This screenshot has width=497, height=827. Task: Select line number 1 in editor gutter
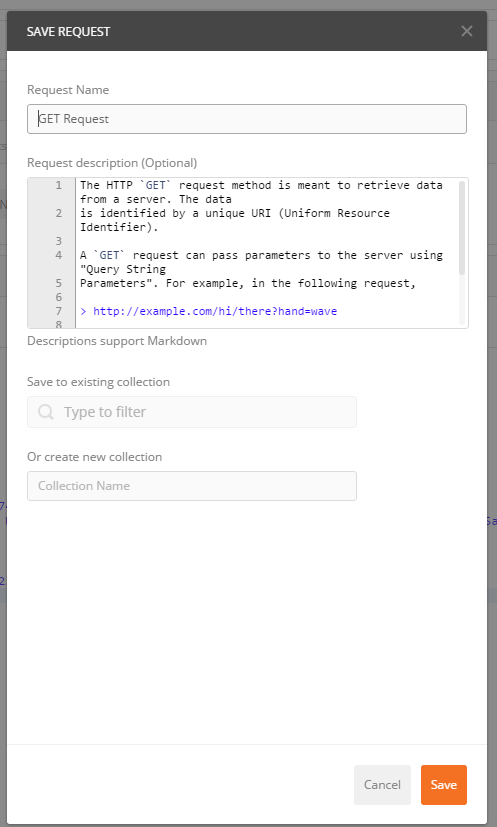[x=59, y=185]
